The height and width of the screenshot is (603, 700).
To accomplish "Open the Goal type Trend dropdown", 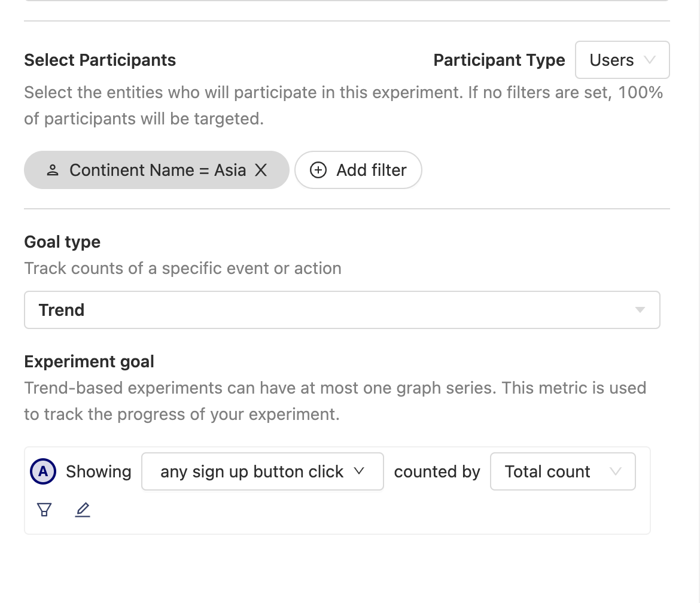I will click(x=341, y=310).
